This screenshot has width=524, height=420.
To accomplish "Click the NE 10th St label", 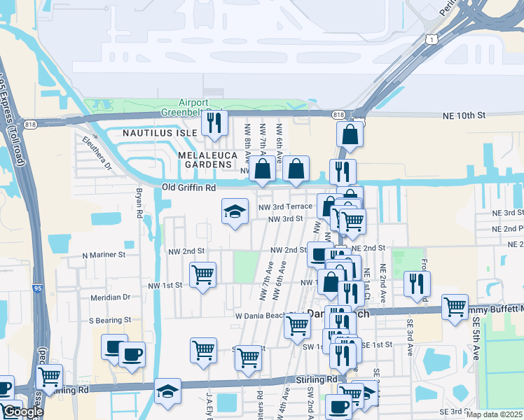I will [x=464, y=116].
